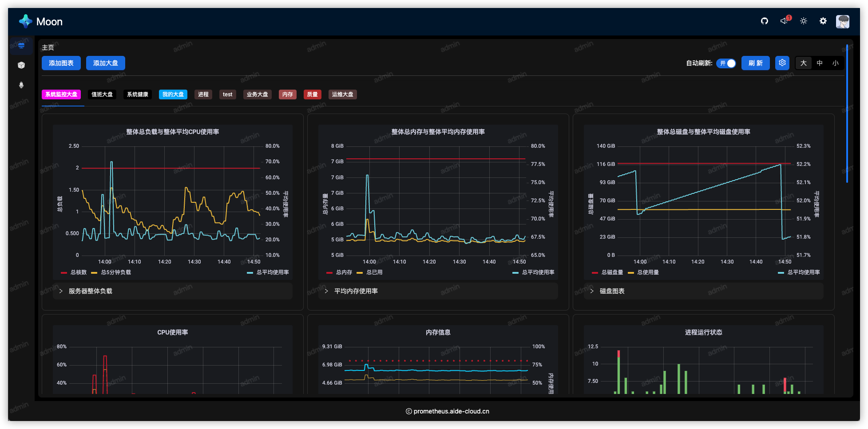Click the 主页 breadcrumb text
The height and width of the screenshot is (429, 868).
tap(48, 47)
